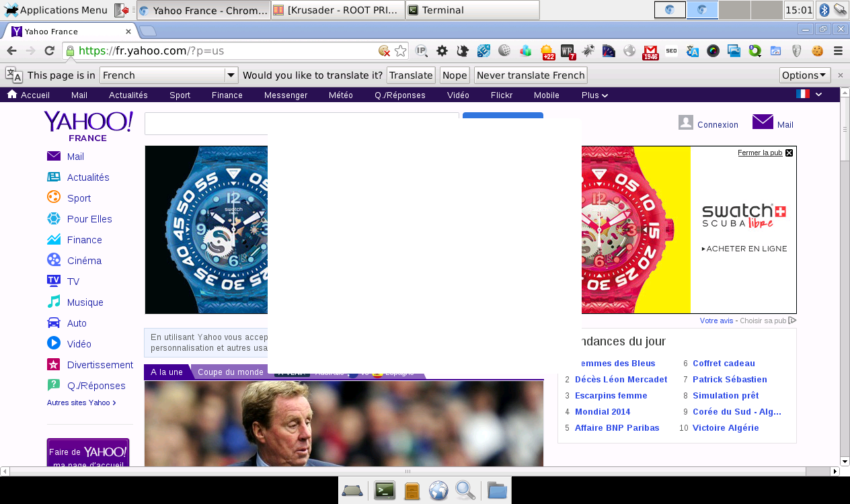Screen dimensions: 850x504
Task: Click the vertical scrollbar down arrow
Action: coord(845,461)
